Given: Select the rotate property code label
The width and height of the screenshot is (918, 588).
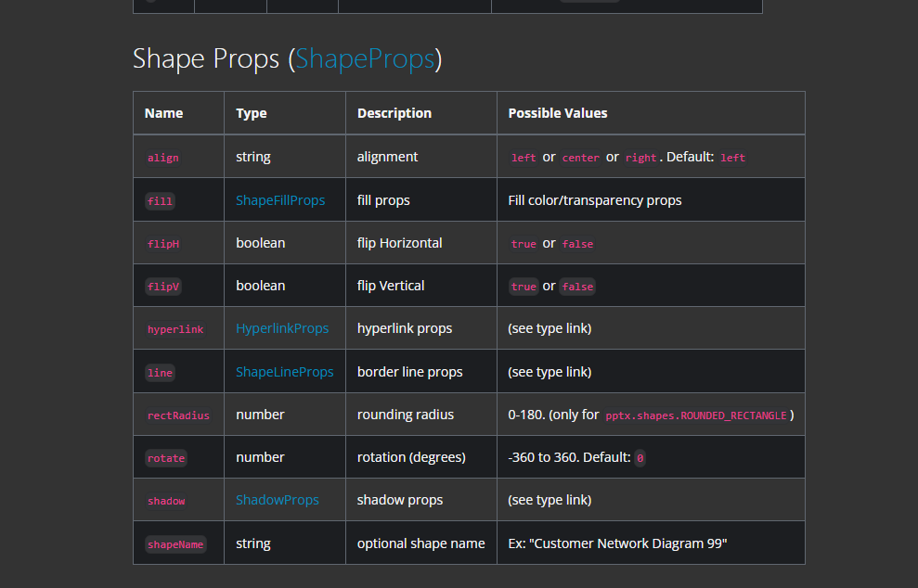Looking at the screenshot, I should tap(166, 458).
